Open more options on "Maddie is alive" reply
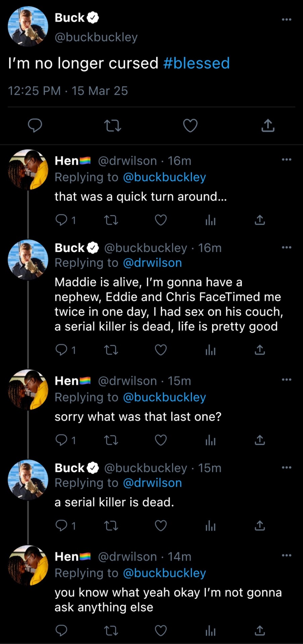This screenshot has width=303, height=644. (x=286, y=248)
